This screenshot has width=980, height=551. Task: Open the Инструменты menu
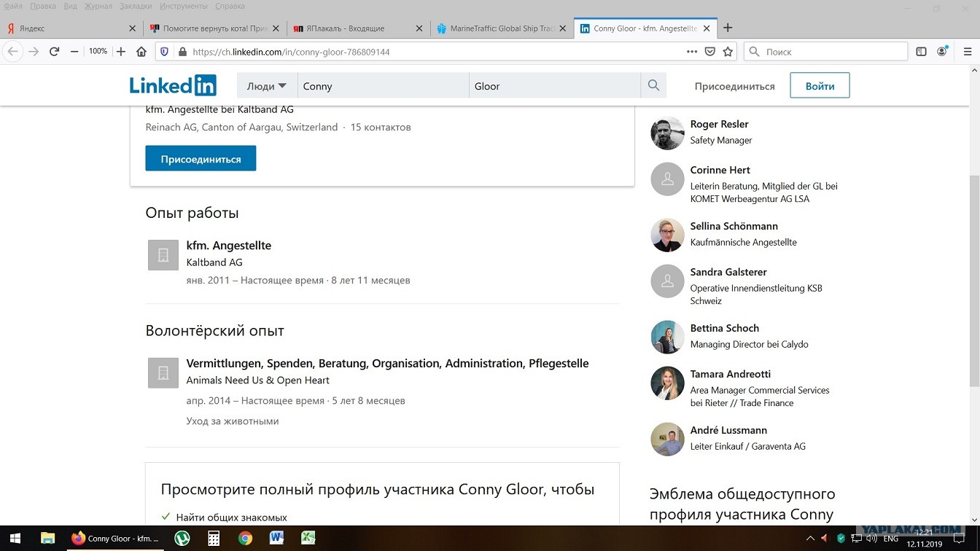tap(184, 7)
